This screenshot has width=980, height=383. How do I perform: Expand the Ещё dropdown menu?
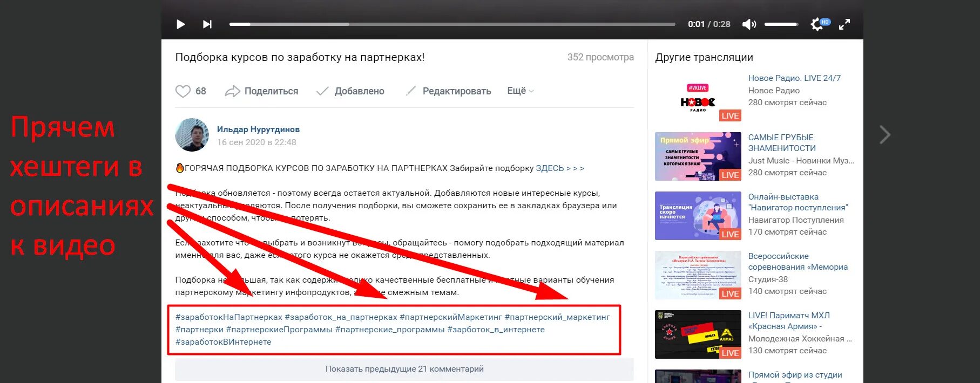click(x=521, y=91)
